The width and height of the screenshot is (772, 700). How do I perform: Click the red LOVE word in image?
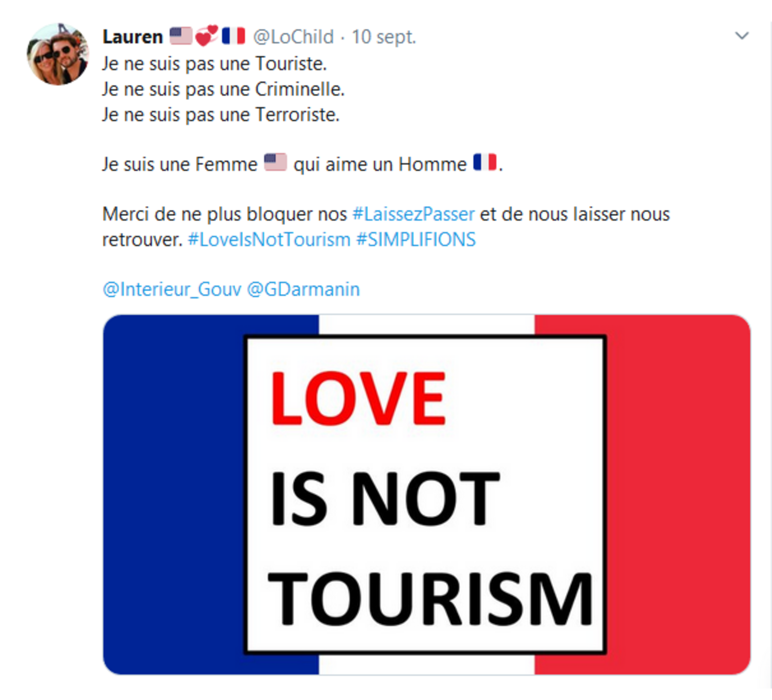coord(358,398)
